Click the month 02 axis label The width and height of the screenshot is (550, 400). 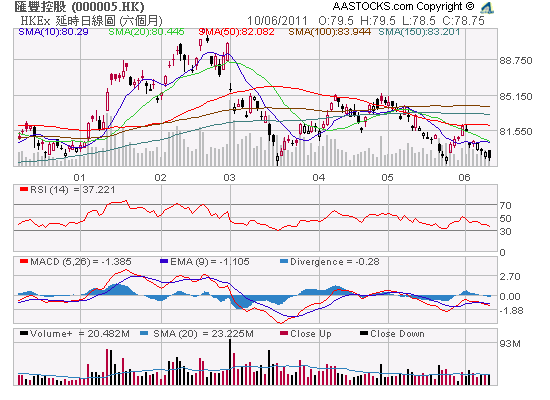click(x=160, y=177)
